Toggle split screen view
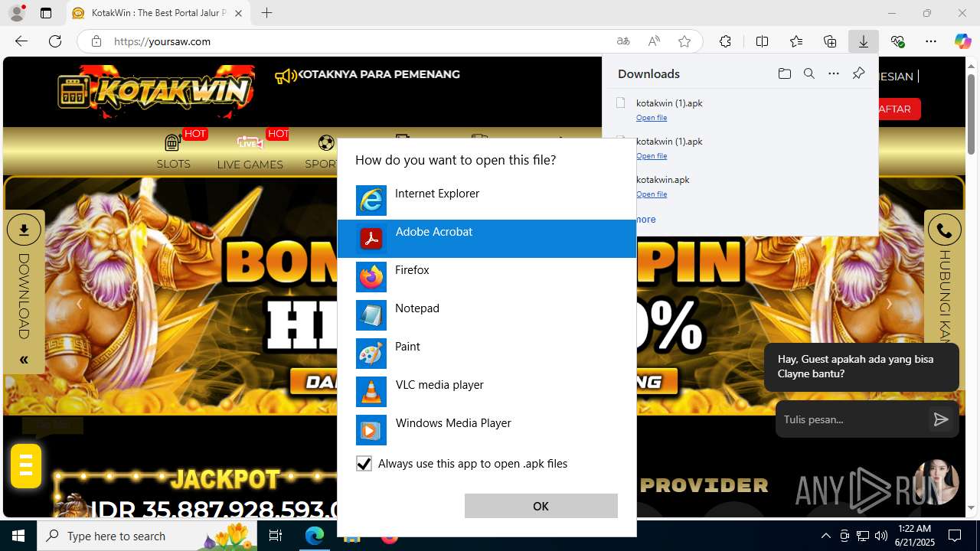 (762, 41)
